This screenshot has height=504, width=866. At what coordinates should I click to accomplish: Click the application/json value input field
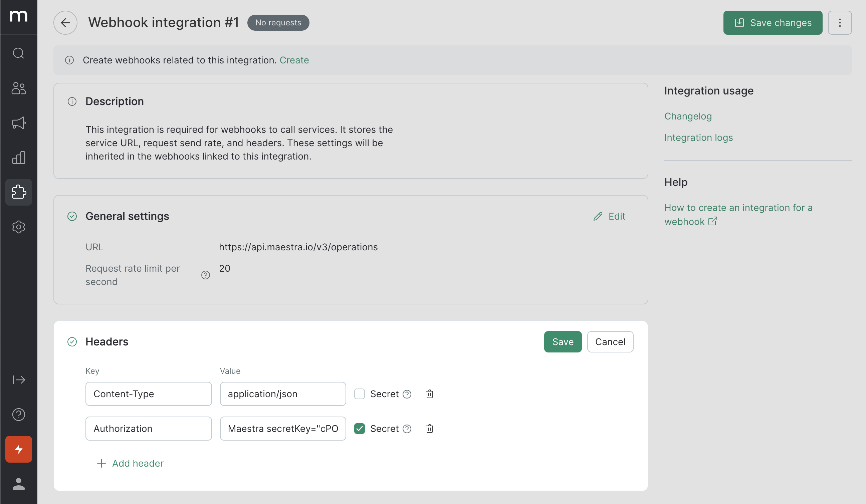pos(283,394)
